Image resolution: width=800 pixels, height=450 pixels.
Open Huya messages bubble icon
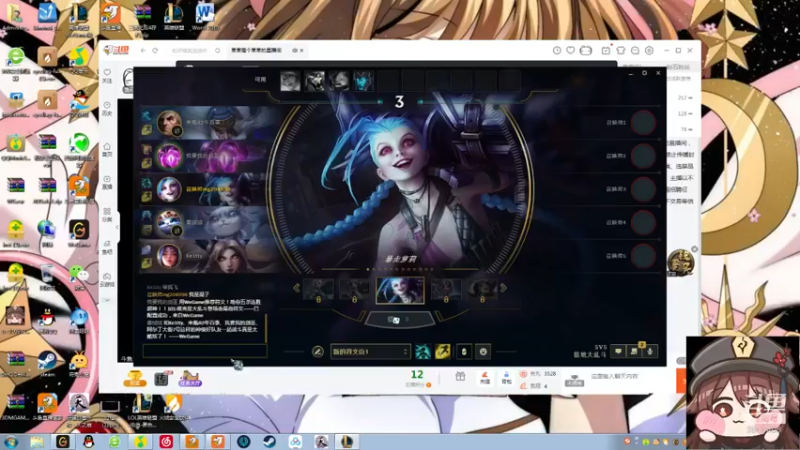click(x=635, y=51)
